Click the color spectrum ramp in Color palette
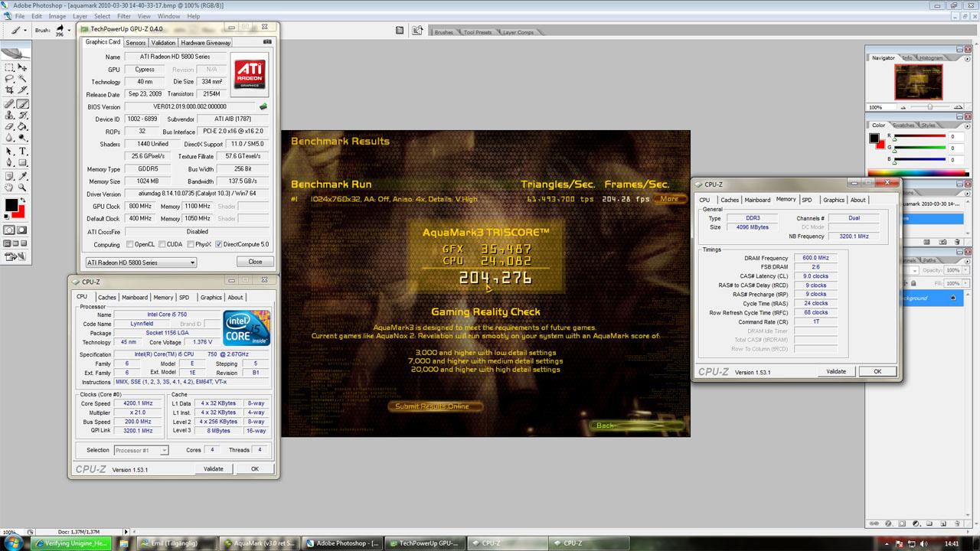 coord(919,174)
